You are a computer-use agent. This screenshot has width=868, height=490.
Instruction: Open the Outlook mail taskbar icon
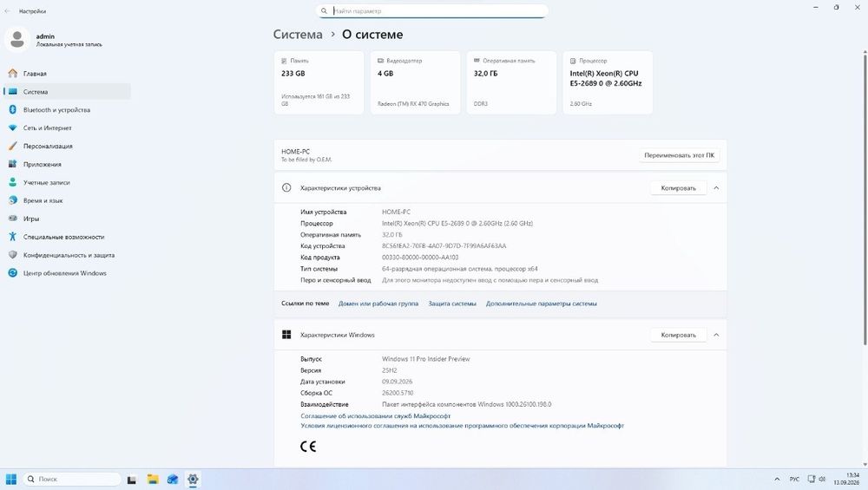coord(173,480)
